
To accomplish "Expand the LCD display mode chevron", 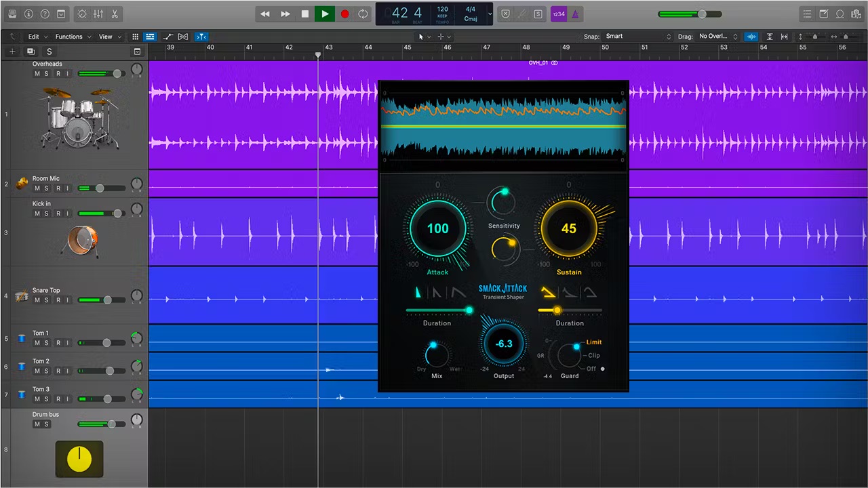I will pos(490,14).
